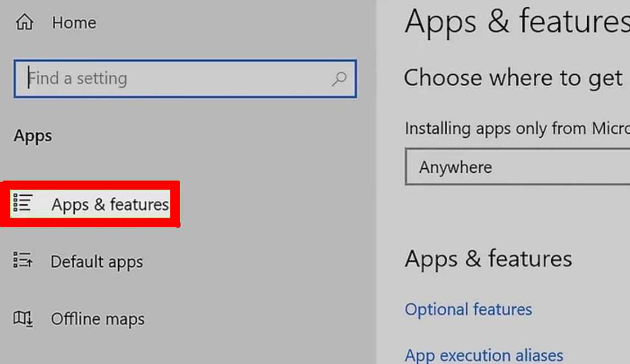Image resolution: width=630 pixels, height=364 pixels.
Task: Click the 'Find a setting' placeholder text
Action: [x=78, y=78]
